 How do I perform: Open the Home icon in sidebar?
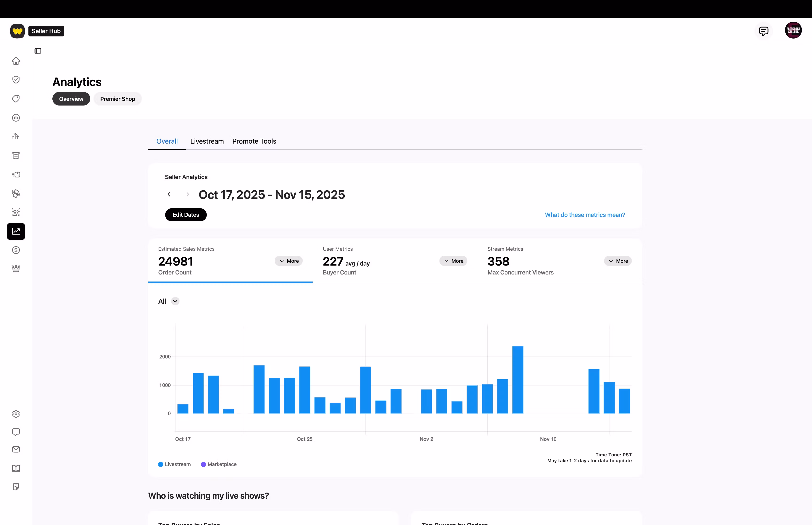pyautogui.click(x=16, y=61)
